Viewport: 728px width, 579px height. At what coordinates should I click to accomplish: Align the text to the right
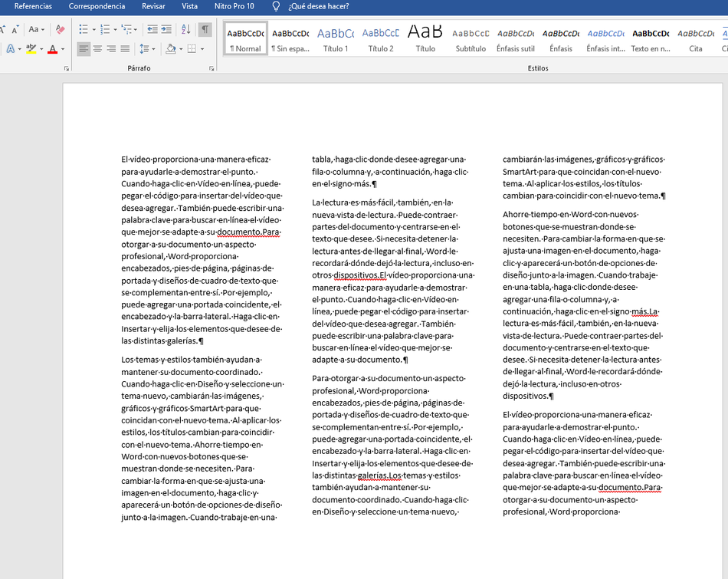[x=111, y=49]
